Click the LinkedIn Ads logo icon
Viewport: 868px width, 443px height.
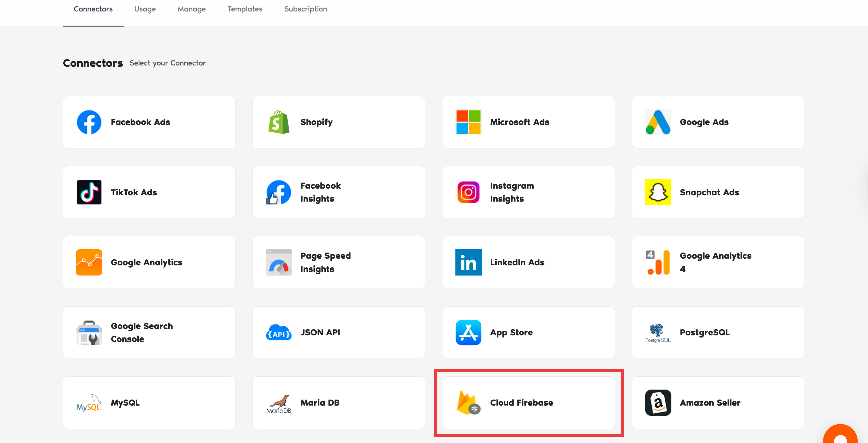[468, 262]
